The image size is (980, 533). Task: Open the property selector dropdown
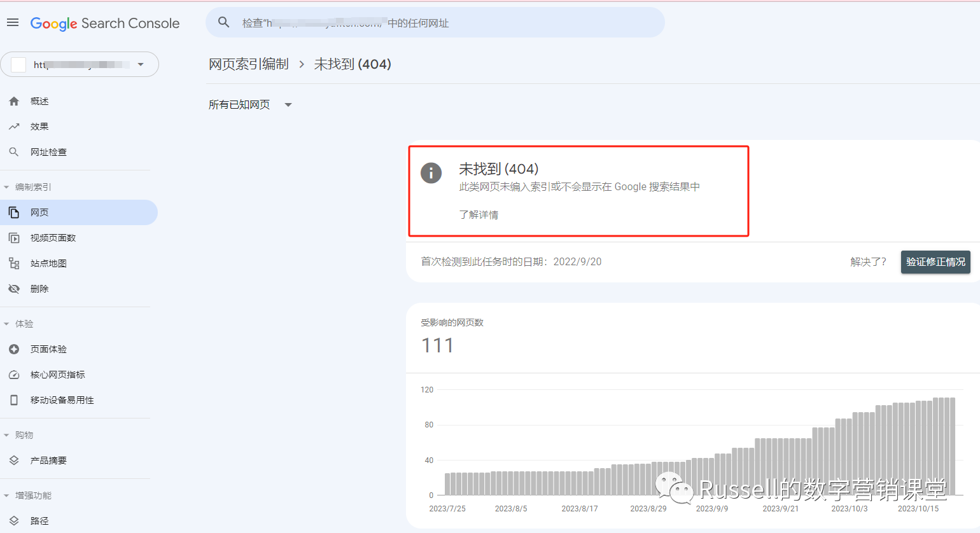pos(141,64)
